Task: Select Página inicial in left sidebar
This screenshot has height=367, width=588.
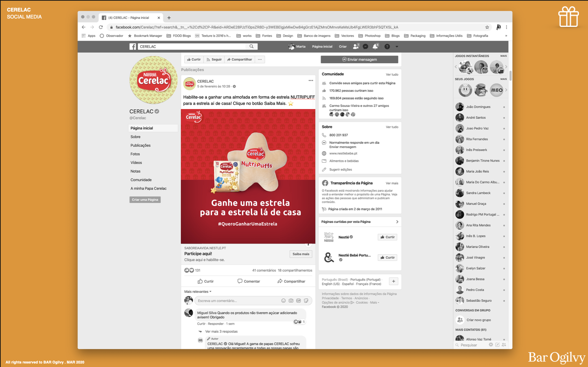Action: [x=153, y=128]
